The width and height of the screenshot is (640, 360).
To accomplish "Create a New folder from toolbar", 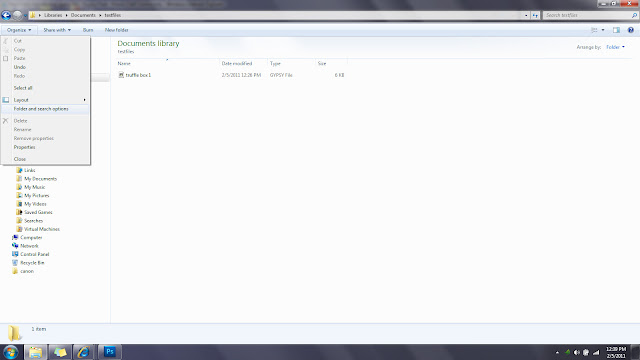I will (x=116, y=30).
